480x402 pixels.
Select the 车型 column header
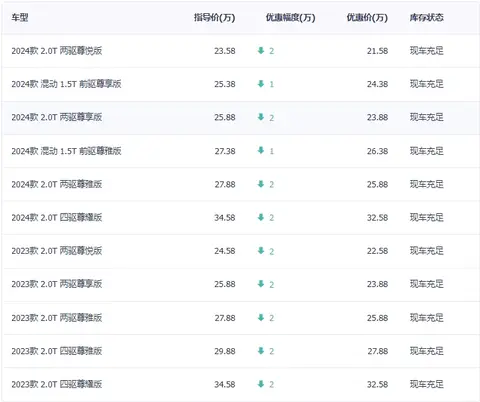(20, 17)
